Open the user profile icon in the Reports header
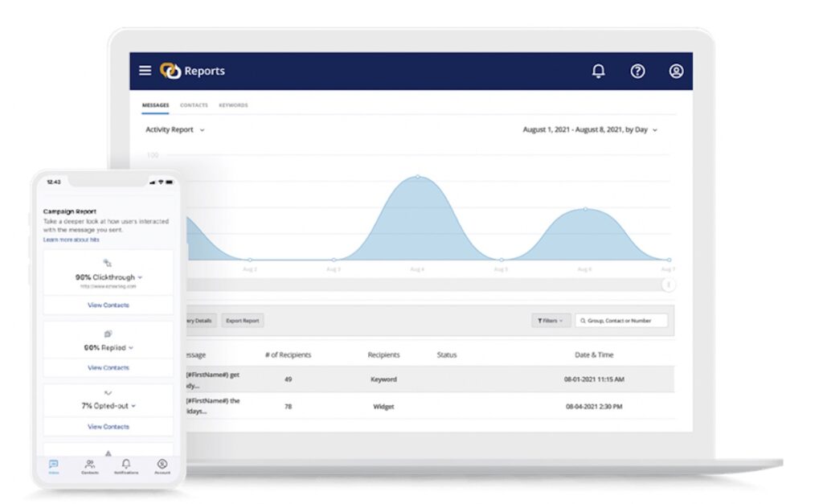Screen dimensions: 823x504 pos(676,71)
